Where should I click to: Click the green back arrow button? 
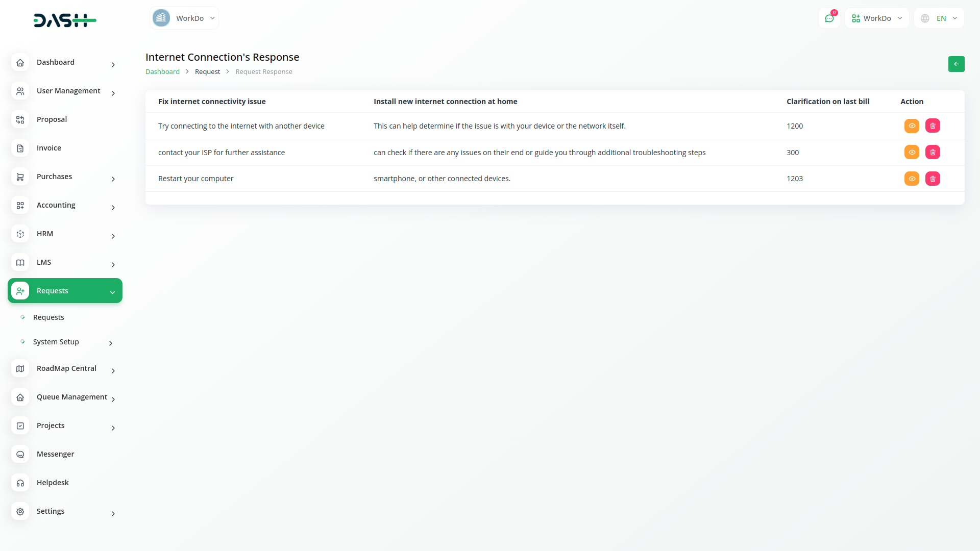click(956, 64)
